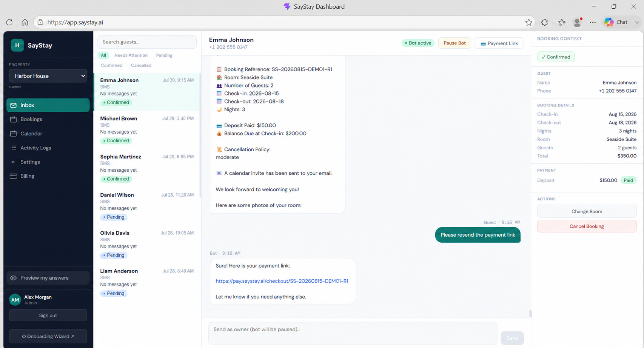Open the pay.saystay.ai checkout link
This screenshot has height=348, width=644.
tap(282, 281)
